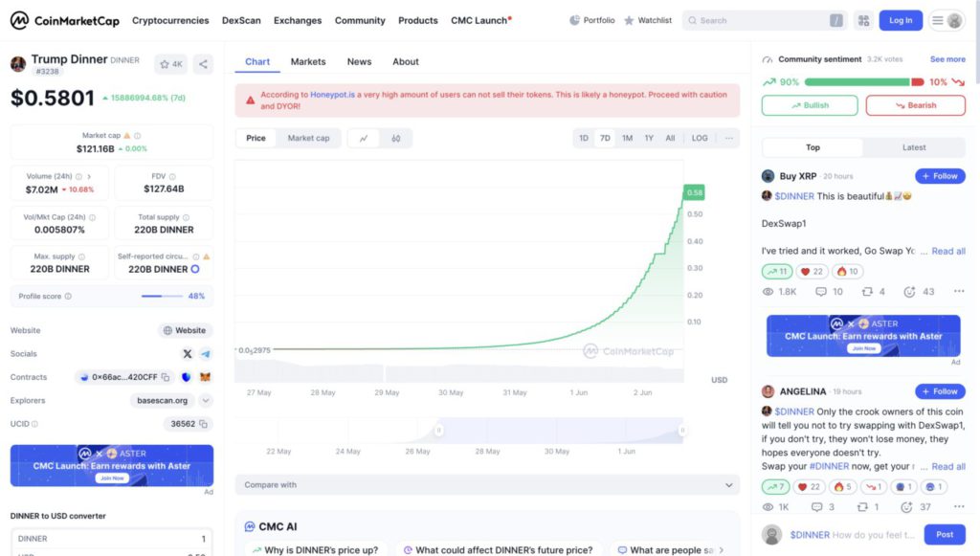The height and width of the screenshot is (556, 980).
Task: Switch to the Markets tab
Action: point(308,62)
